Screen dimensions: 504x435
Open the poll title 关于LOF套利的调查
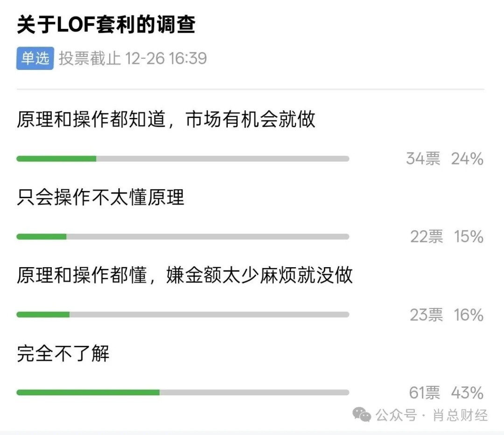(106, 24)
